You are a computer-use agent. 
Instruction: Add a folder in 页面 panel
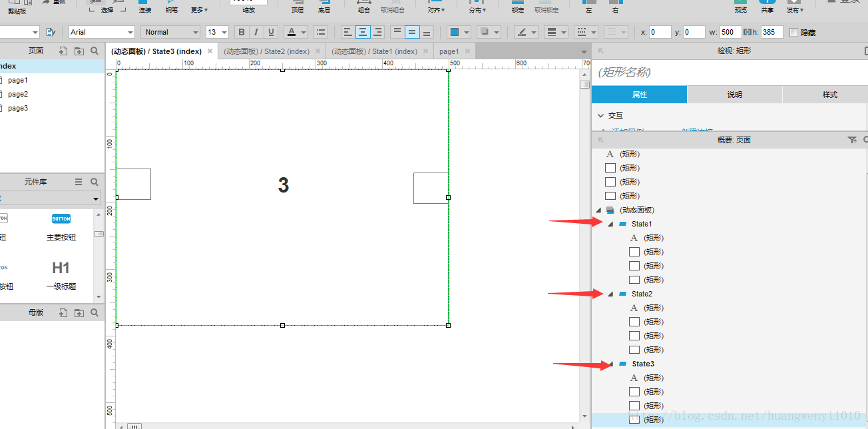(x=79, y=51)
